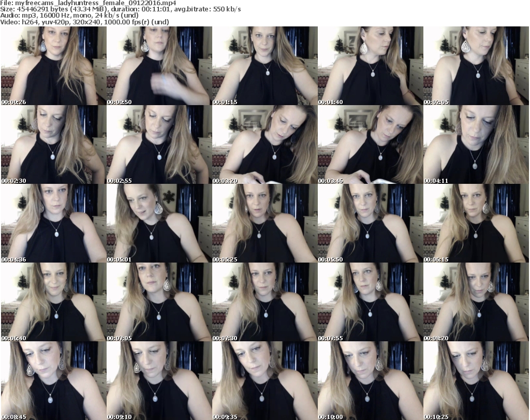Select the thumbnail frame timestamped 00:09:35
The height and width of the screenshot is (420, 530).
264,381
